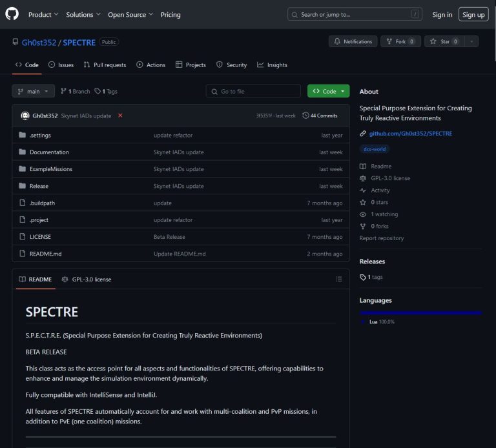Click the GitHub logo icon

(12, 14)
